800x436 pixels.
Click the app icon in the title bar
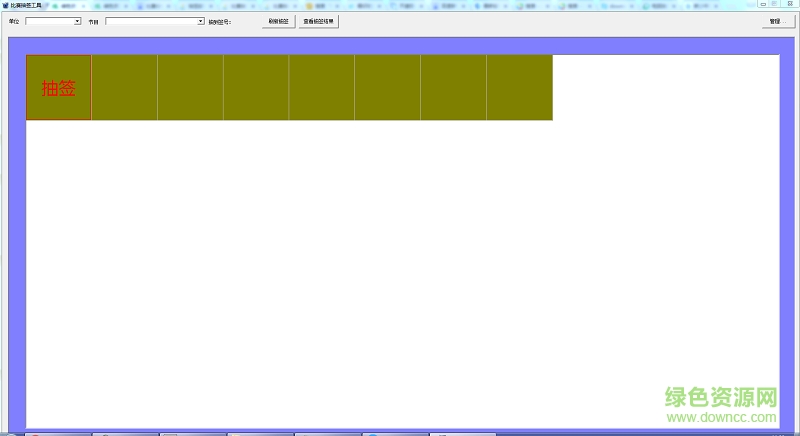[x=4, y=5]
